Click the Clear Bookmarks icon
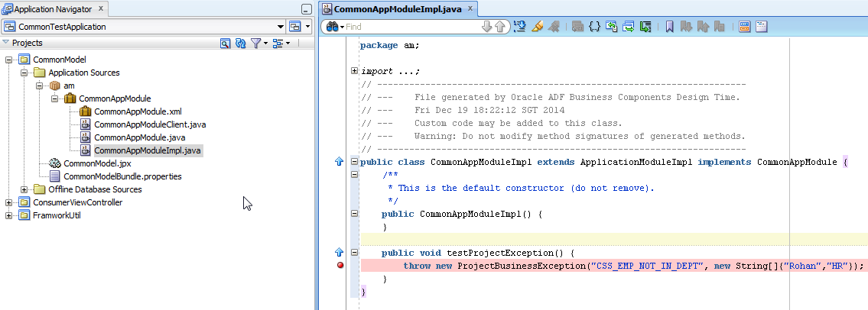 720,27
